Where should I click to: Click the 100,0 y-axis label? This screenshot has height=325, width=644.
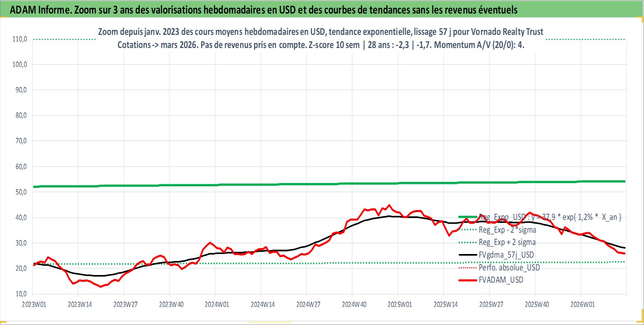(20, 64)
